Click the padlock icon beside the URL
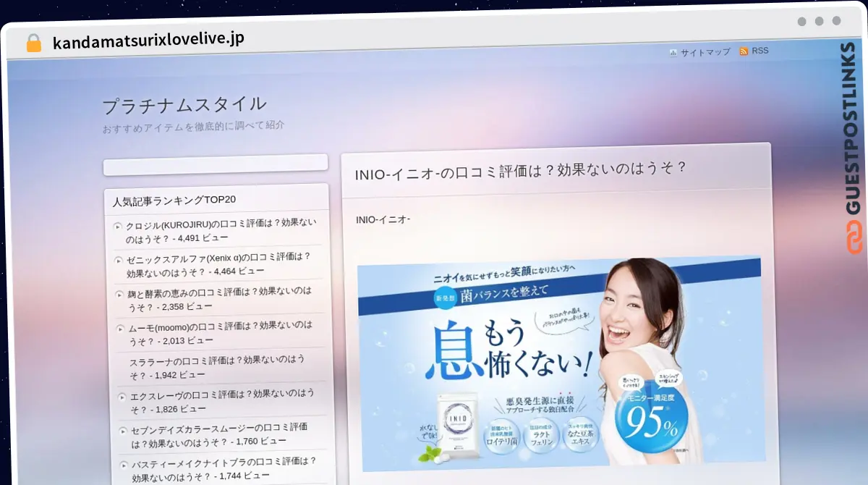868x485 pixels. 34,43
